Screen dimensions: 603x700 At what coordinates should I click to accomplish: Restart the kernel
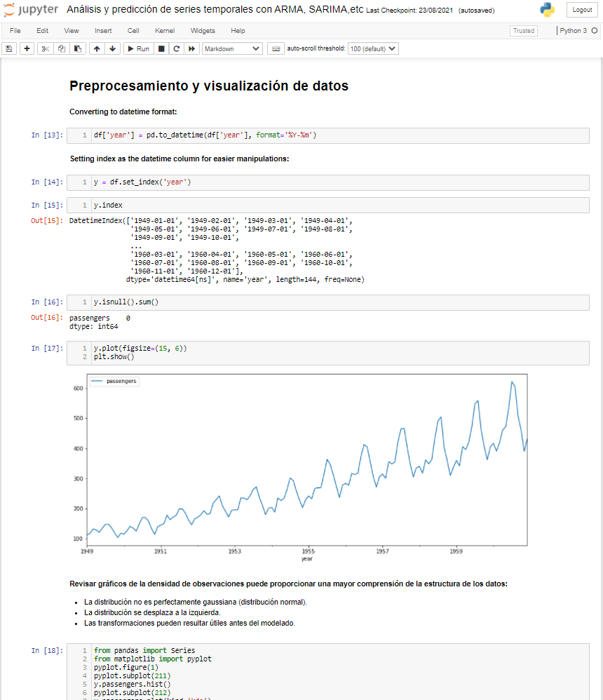(x=177, y=48)
